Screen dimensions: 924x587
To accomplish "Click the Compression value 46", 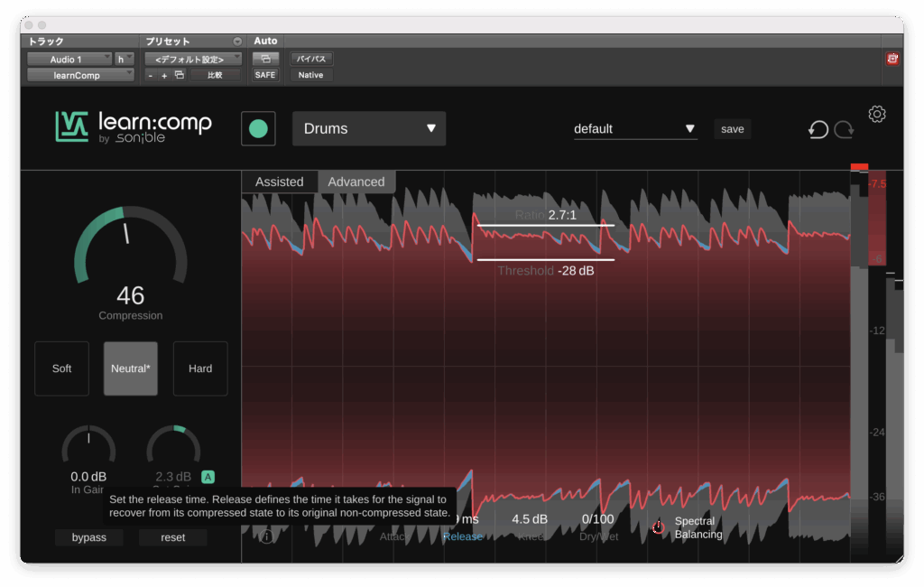I will coord(131,295).
